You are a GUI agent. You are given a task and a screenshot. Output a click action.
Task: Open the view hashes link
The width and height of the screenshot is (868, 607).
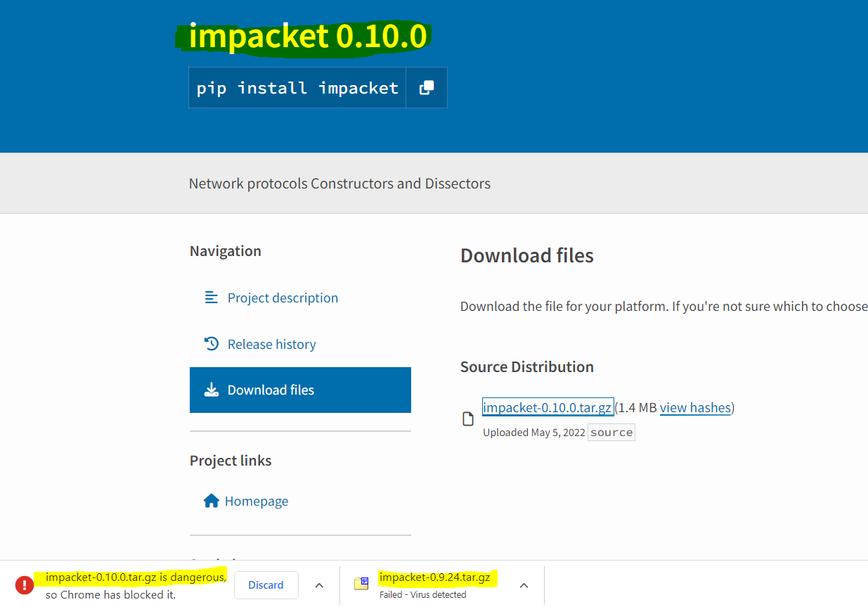click(695, 408)
